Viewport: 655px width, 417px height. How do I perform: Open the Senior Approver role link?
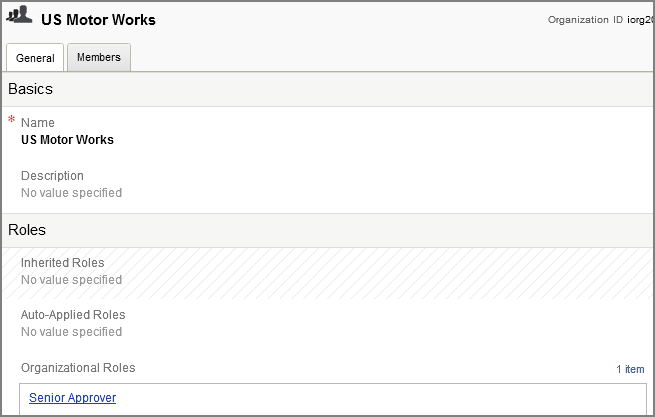(x=73, y=398)
